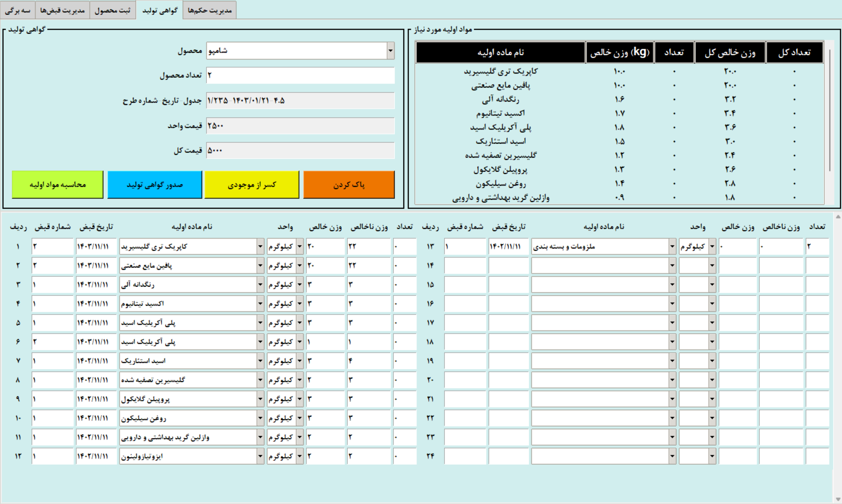Click the required materials table vertical scrollbar
842x504 pixels.
tap(830, 110)
